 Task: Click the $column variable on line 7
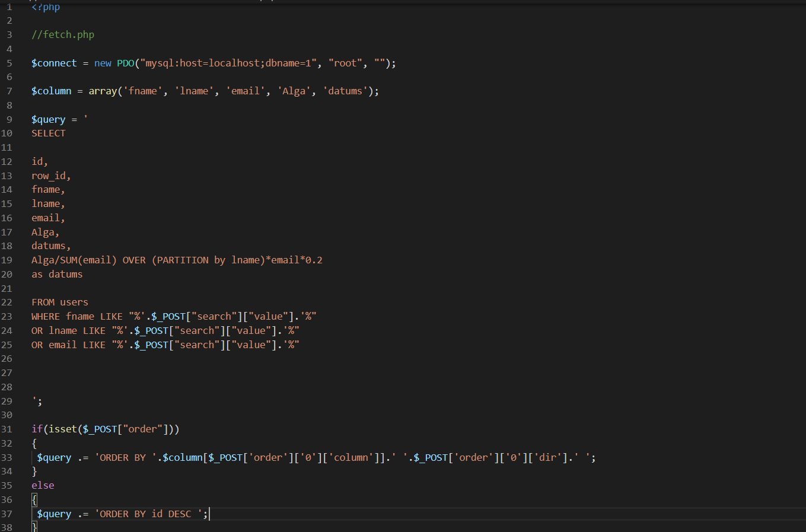52,91
